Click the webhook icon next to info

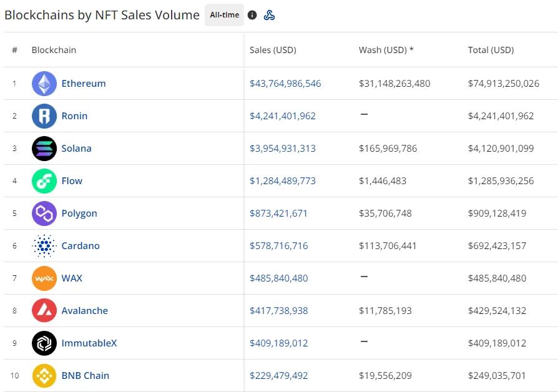pos(270,15)
